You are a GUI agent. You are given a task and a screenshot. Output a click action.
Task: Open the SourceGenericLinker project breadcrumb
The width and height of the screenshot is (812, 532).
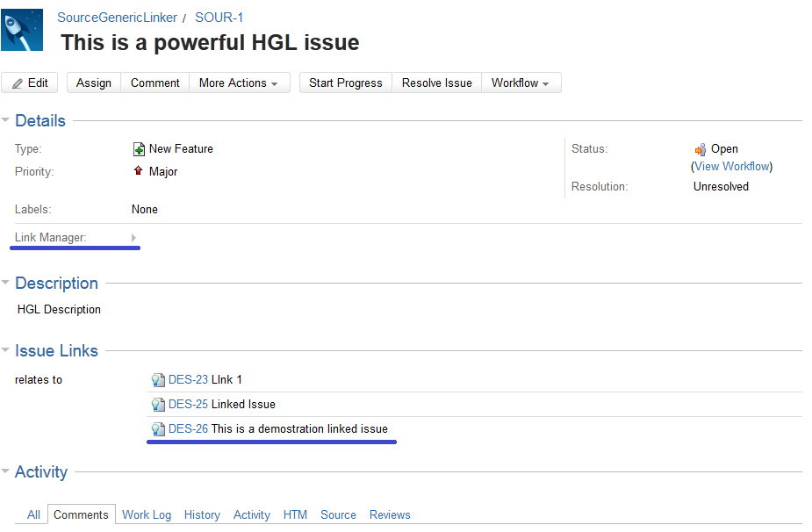click(117, 18)
